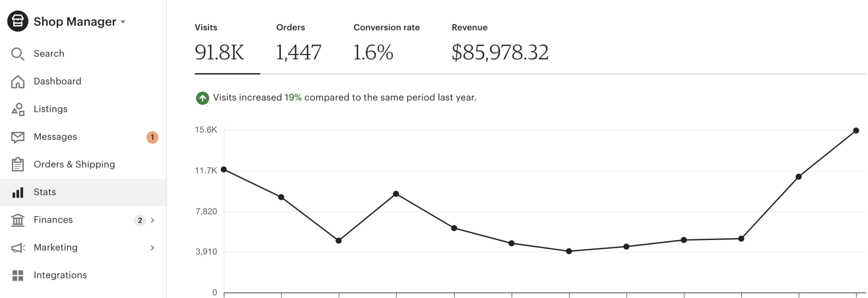Click the green 19% increase text
Image resolution: width=868 pixels, height=298 pixels.
pyautogui.click(x=293, y=97)
